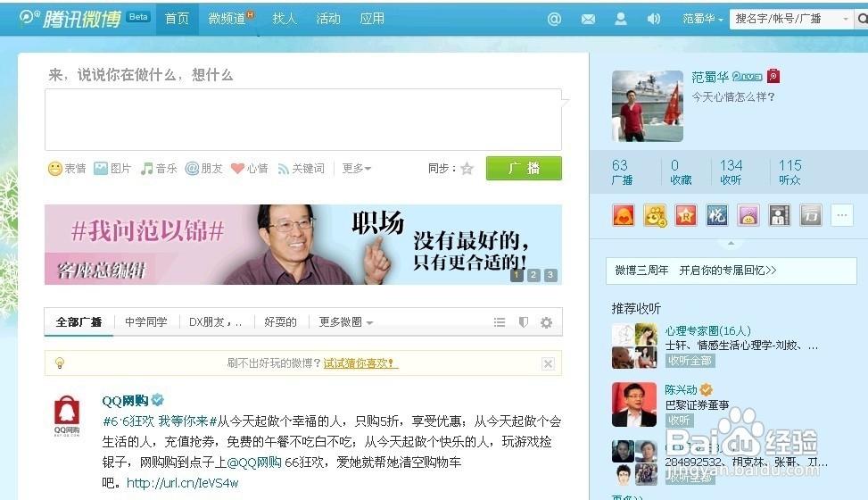Open the private messages envelope icon
This screenshot has width=868, height=500.
(588, 20)
